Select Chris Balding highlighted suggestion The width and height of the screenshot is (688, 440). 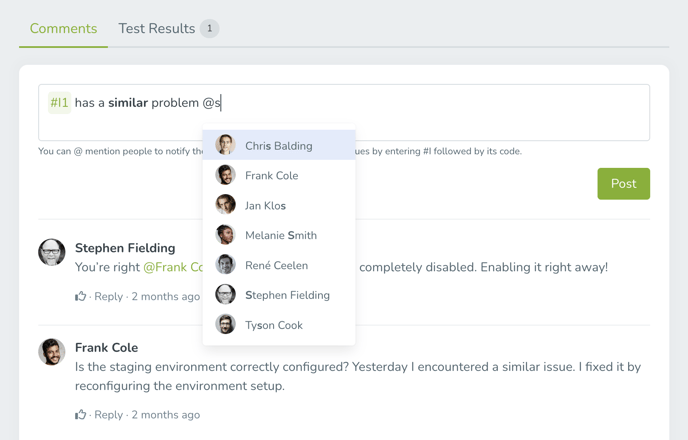pos(279,145)
